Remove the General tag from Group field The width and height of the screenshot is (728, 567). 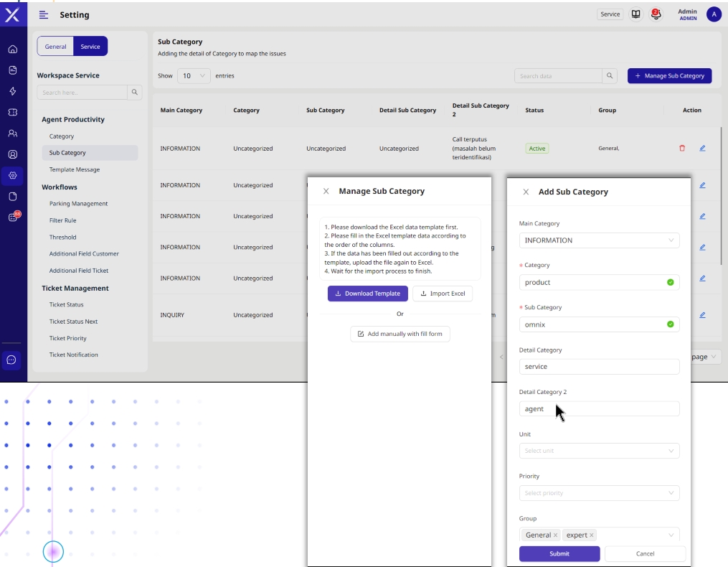coord(555,535)
